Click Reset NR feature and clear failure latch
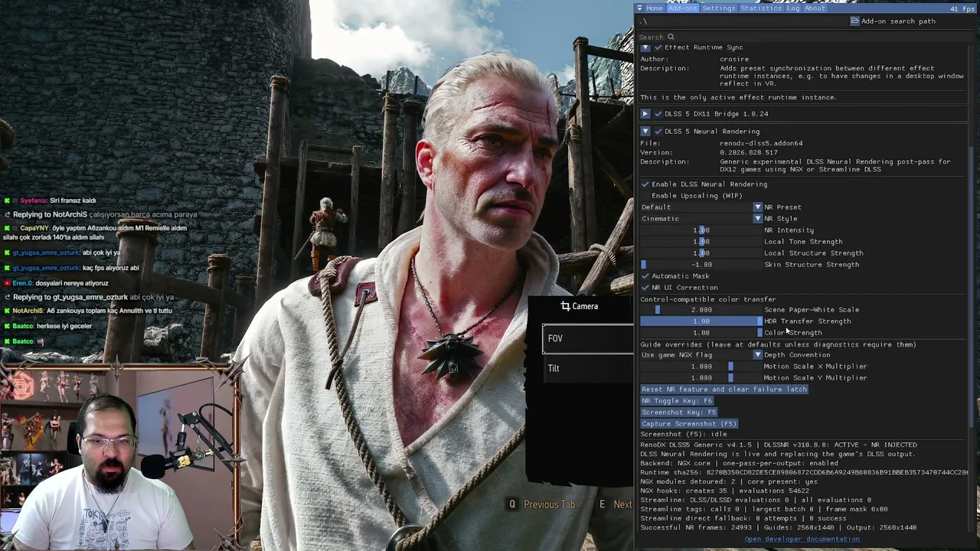 coord(724,390)
